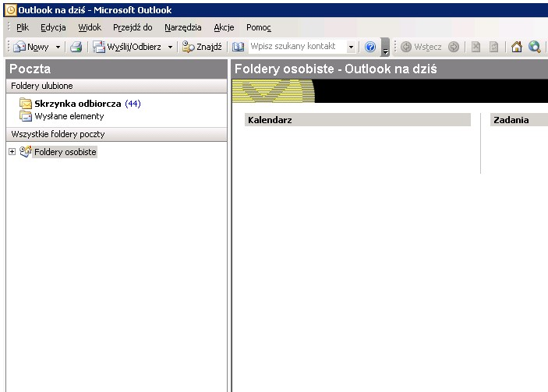Click the Home icon in toolbar
548x392 pixels.
coord(516,47)
